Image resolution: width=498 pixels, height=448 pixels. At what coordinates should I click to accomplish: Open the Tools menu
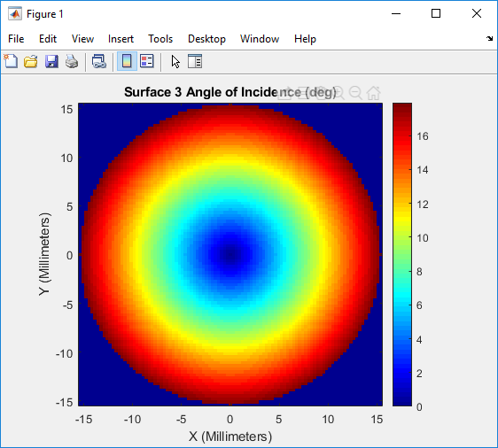pos(160,39)
